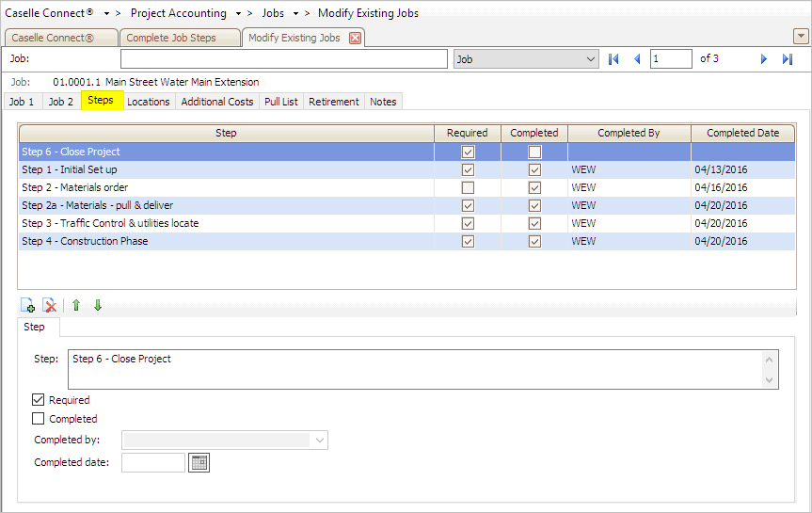Click Project Accounting in the breadcrumb
Viewport: 812px width, 513px height.
[x=178, y=13]
